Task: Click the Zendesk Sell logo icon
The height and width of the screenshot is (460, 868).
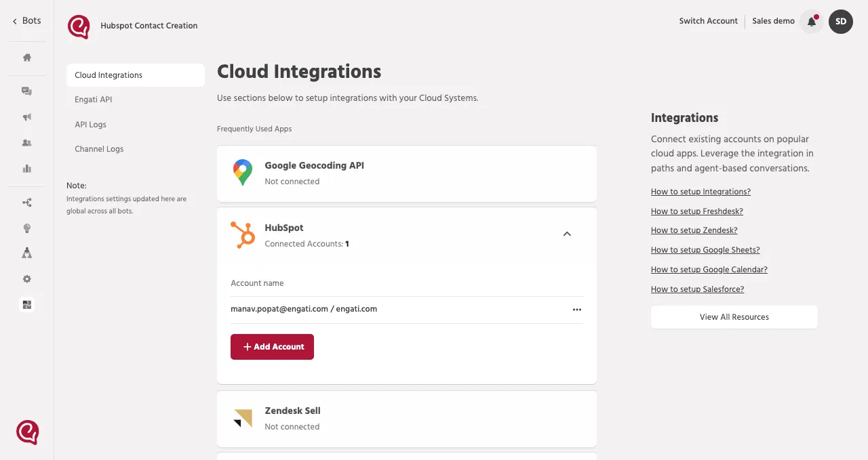Action: pyautogui.click(x=242, y=418)
